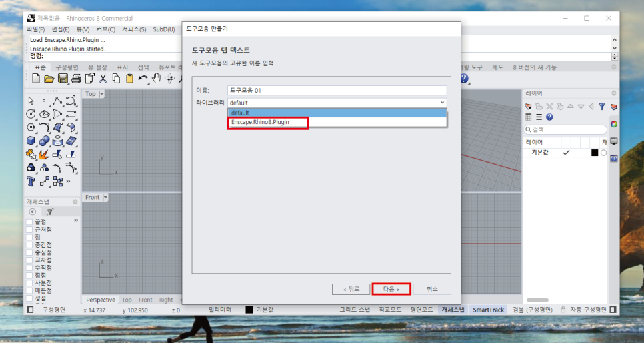Select the Pan hand tool
Screen dimensions: 644x343
point(156,79)
